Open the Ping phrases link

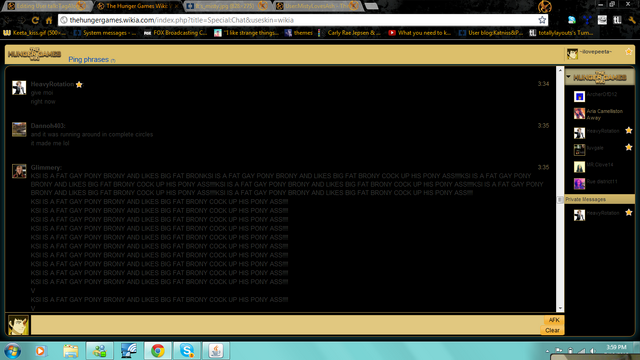89,60
